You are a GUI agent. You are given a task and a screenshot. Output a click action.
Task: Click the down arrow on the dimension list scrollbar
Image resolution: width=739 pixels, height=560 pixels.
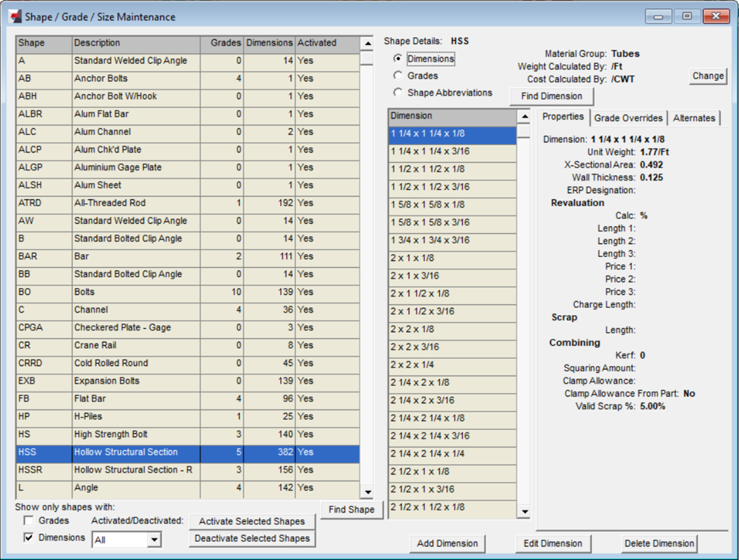[524, 512]
